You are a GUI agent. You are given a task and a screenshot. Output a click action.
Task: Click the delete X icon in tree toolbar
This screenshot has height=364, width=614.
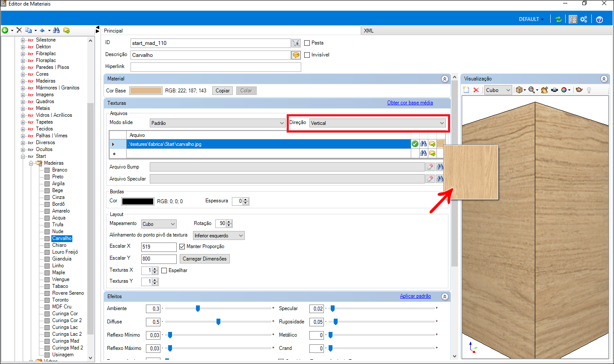pyautogui.click(x=19, y=30)
